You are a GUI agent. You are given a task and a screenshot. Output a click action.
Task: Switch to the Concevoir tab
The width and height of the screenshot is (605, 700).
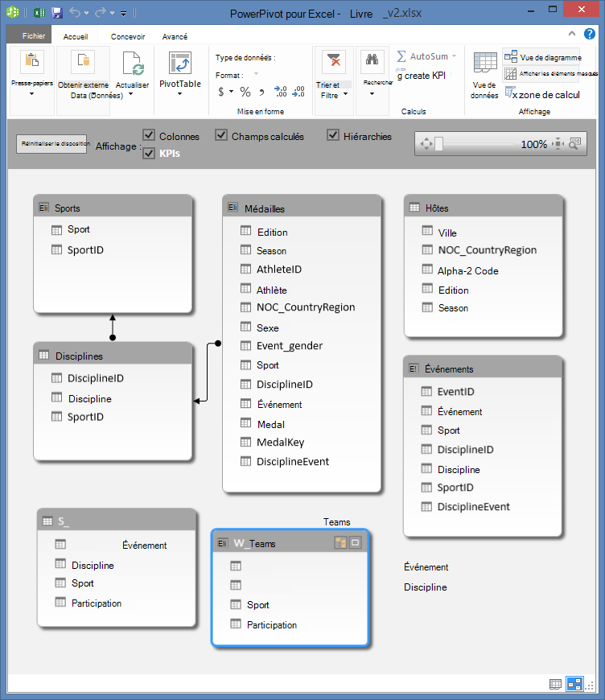click(x=128, y=36)
